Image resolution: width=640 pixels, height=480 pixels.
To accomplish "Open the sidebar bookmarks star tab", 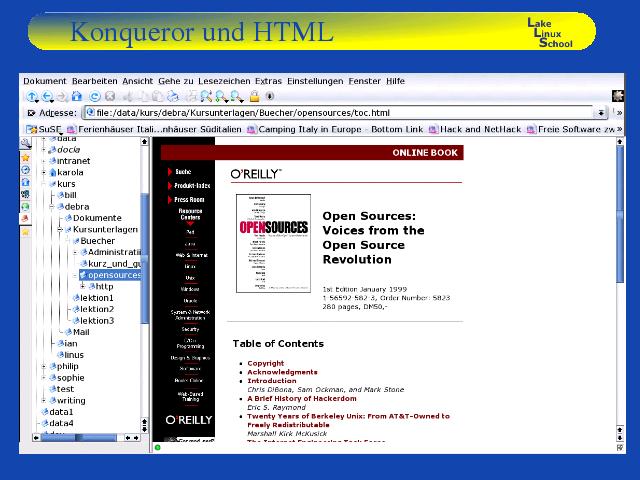I will (25, 158).
